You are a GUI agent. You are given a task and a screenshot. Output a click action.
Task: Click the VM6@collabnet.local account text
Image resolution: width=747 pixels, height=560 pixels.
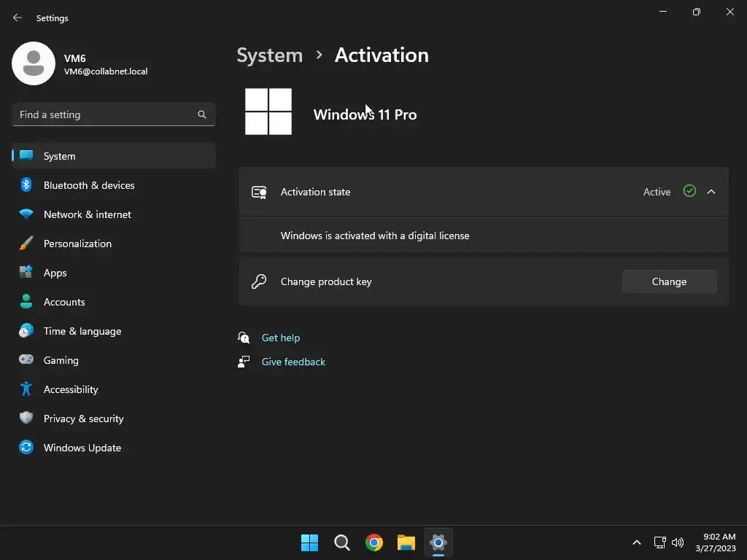(106, 71)
